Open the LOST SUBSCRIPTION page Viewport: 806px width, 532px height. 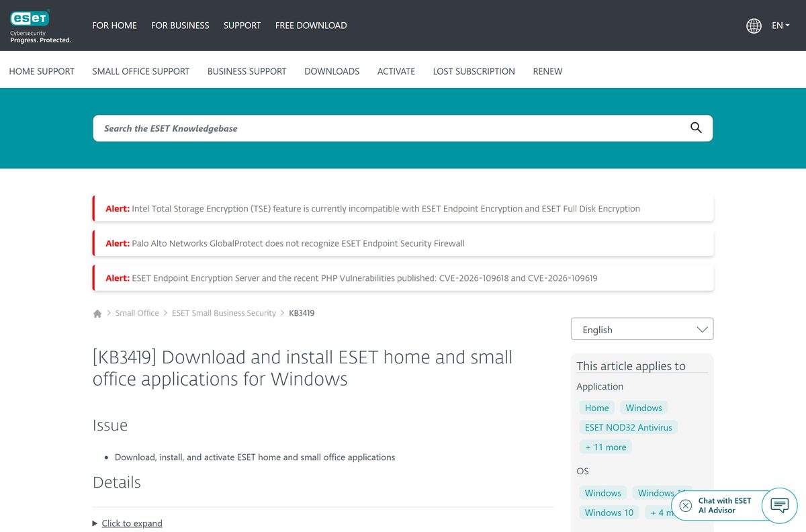pyautogui.click(x=474, y=71)
